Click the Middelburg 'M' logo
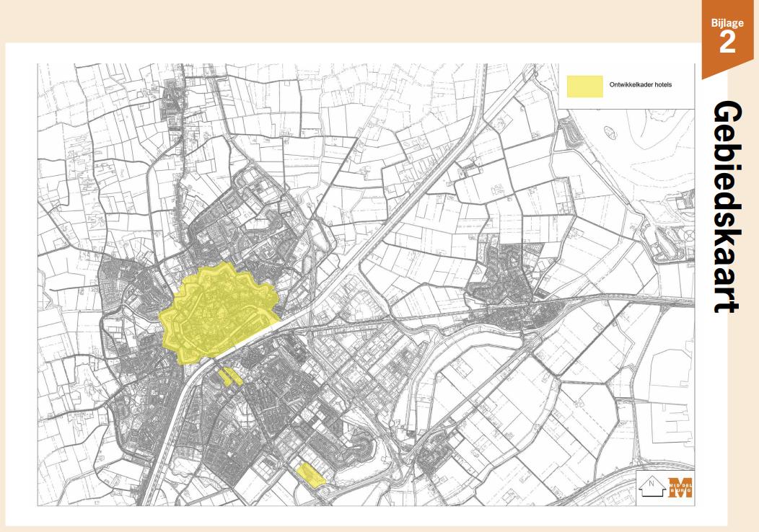The width and height of the screenshot is (759, 532). click(680, 487)
